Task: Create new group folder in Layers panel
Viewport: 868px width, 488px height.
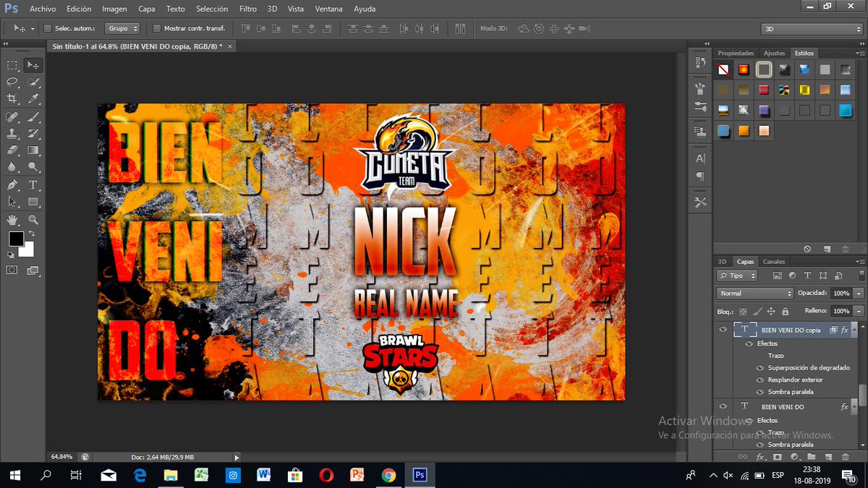Action: 811,457
